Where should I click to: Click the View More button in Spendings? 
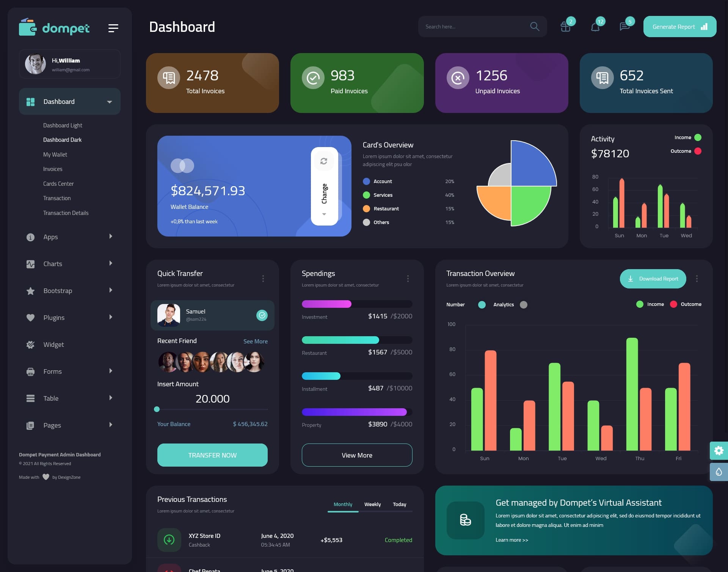[357, 455]
